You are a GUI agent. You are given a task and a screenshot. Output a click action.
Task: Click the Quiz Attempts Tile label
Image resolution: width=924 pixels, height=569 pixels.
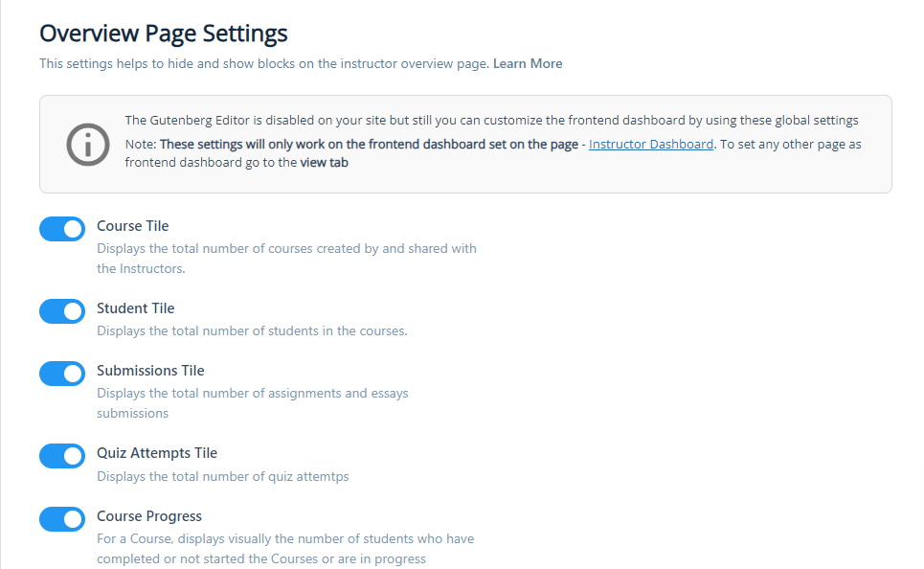click(x=157, y=453)
